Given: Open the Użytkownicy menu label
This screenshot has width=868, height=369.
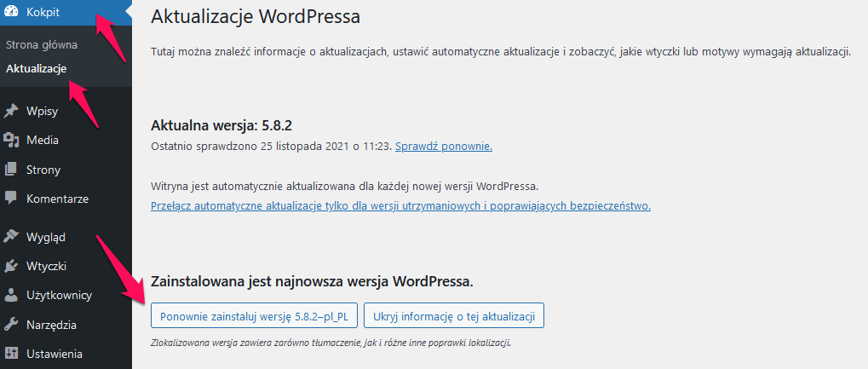Looking at the screenshot, I should (60, 296).
